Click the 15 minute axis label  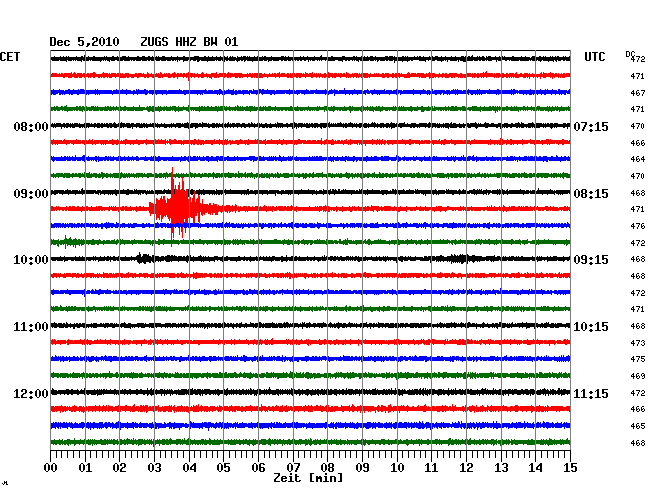570,468
